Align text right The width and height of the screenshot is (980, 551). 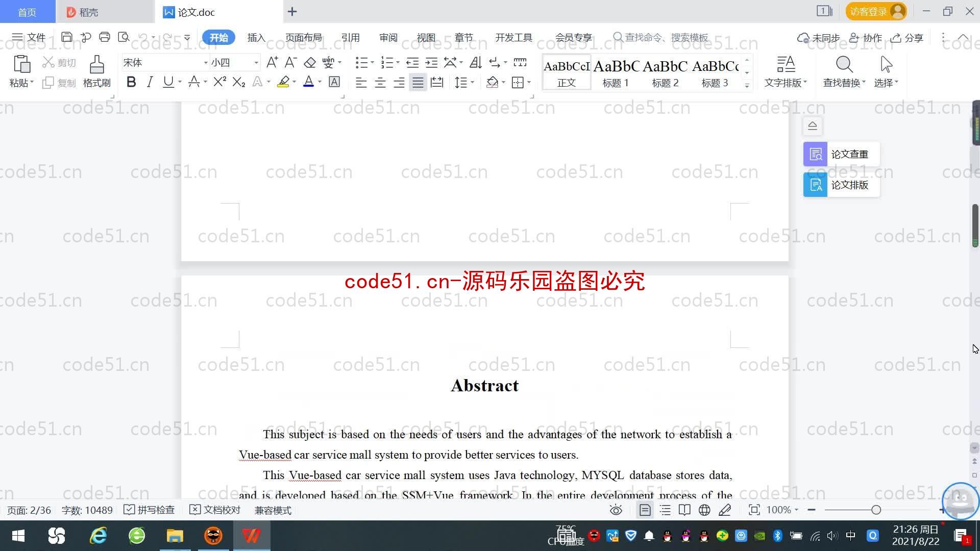click(399, 82)
